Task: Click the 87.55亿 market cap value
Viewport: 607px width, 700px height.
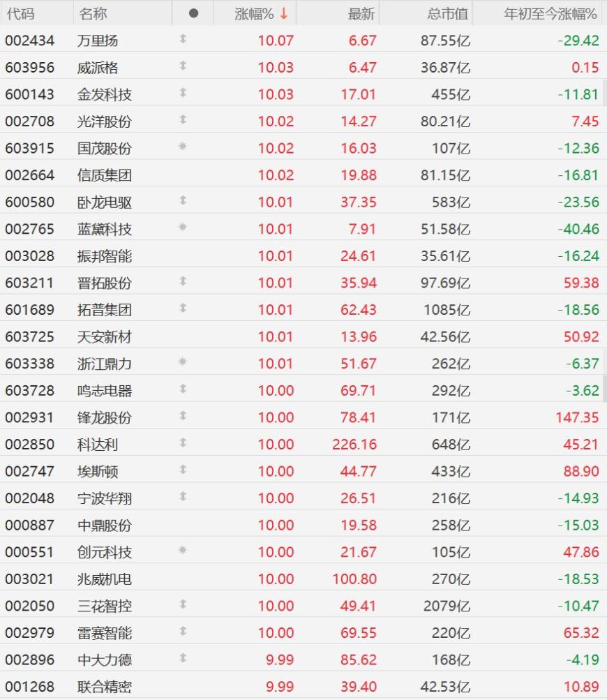Action: coord(445,40)
